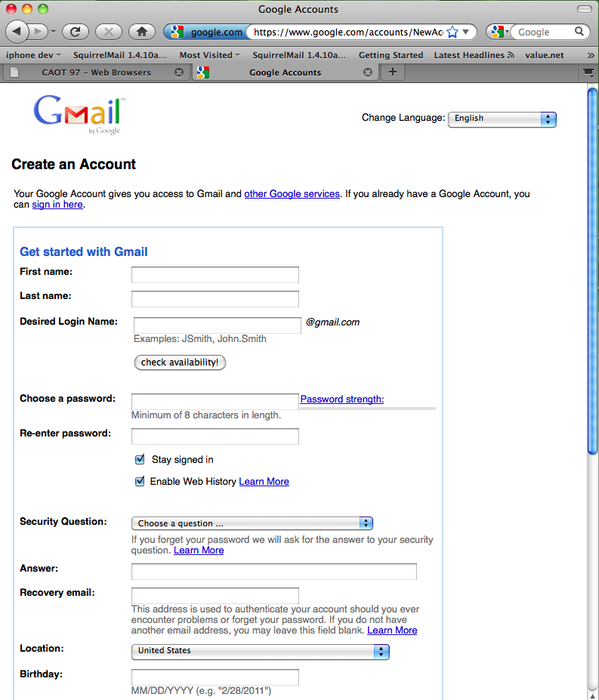Close the Google Accounts tab
599x700 pixels.
pos(368,72)
